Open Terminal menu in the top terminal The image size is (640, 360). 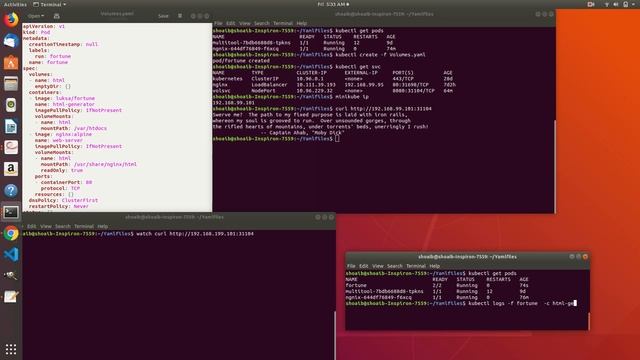pos(283,23)
